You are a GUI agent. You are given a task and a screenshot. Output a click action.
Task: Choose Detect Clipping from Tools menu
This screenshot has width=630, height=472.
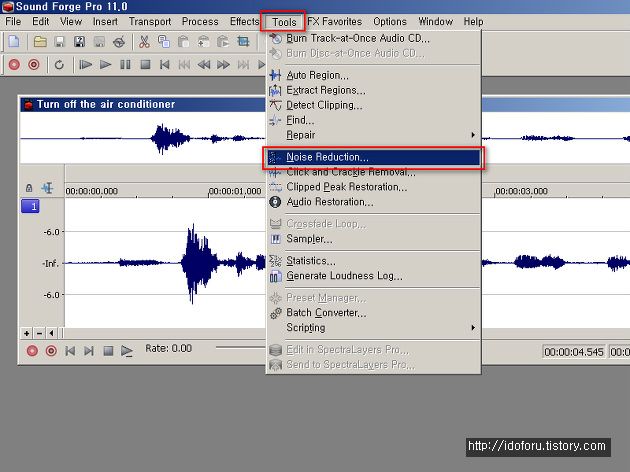click(374, 105)
